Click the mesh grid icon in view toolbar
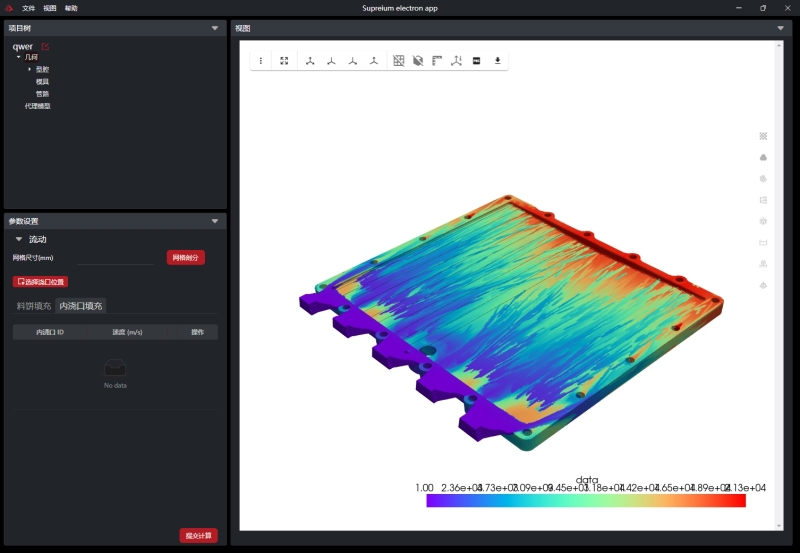The height and width of the screenshot is (553, 800). coord(399,61)
